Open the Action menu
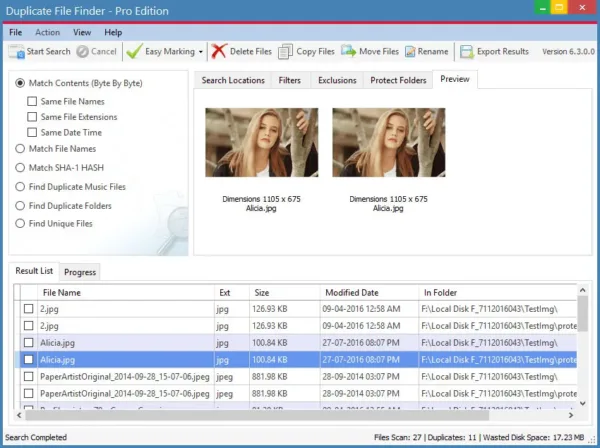 [x=47, y=33]
